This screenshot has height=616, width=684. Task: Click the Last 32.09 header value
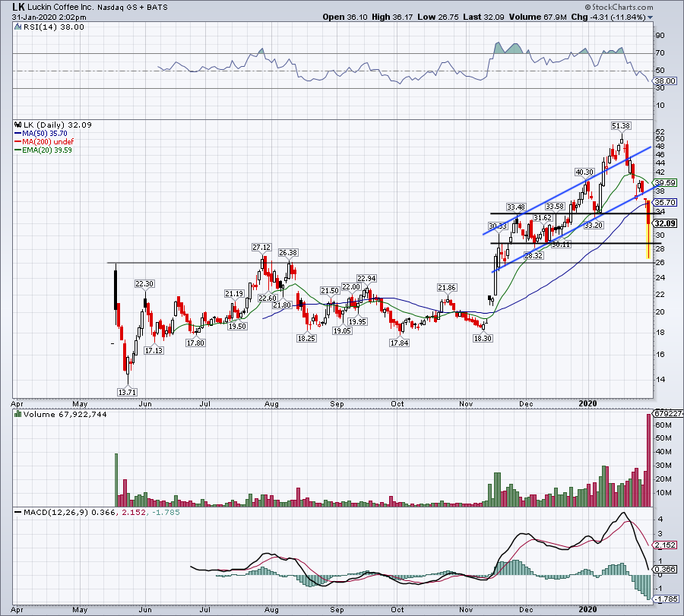pyautogui.click(x=483, y=17)
